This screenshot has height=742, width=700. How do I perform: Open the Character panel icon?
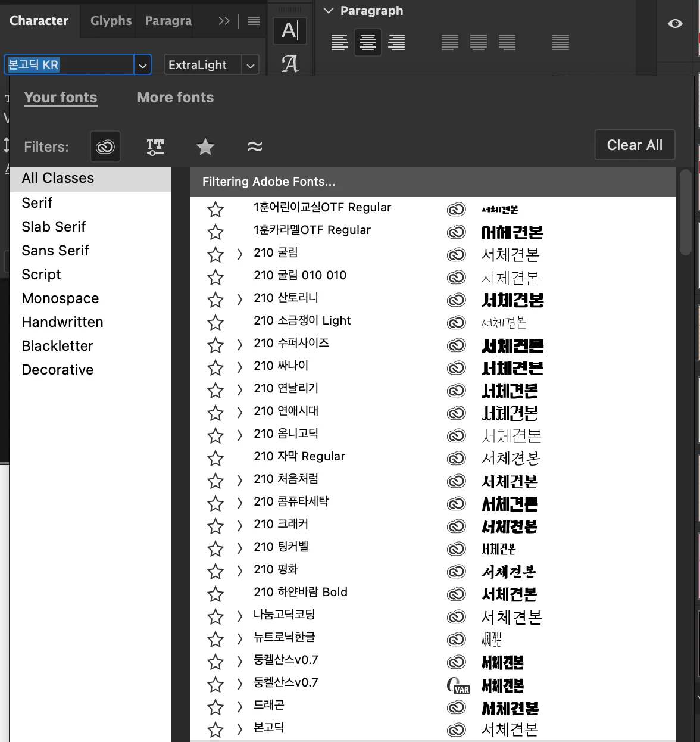coord(290,30)
